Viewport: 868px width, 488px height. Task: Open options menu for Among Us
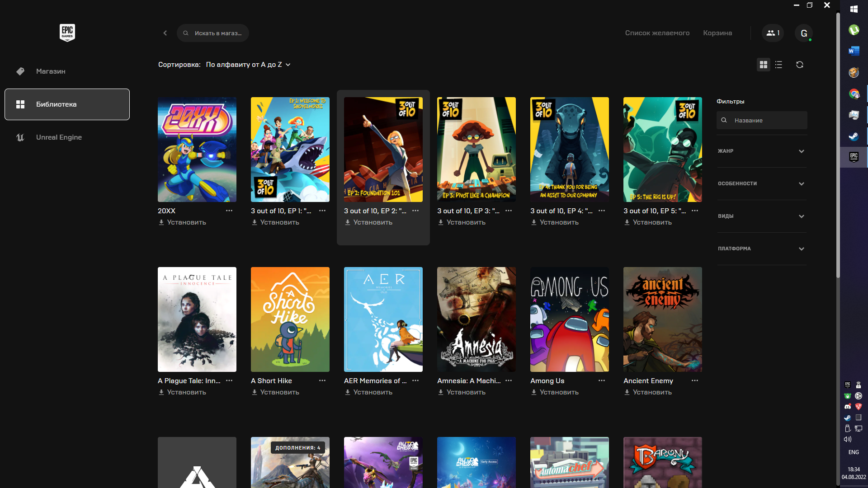click(602, 380)
